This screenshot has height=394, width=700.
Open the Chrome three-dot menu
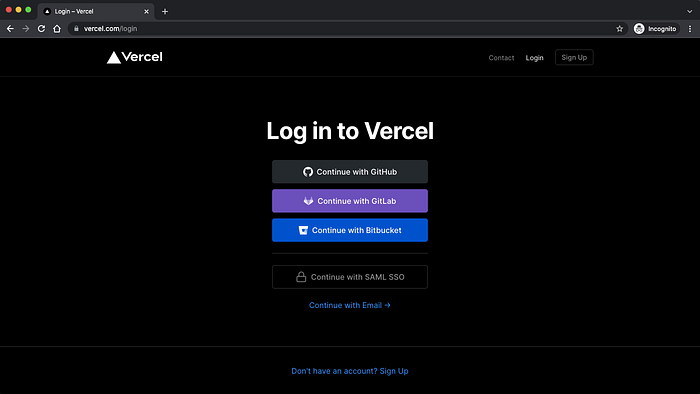(690, 29)
